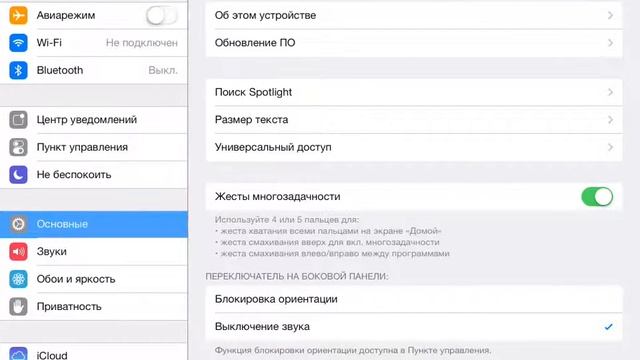The width and height of the screenshot is (640, 360).
Task: Select Выключение звука side switch option
Action: (414, 327)
